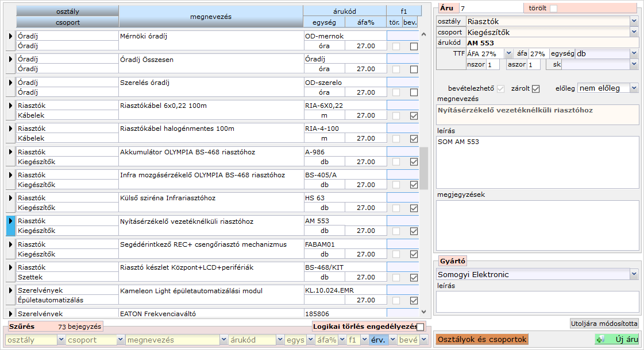
Task: Open the osztály dropdown showing Riasztók
Action: coord(634,21)
